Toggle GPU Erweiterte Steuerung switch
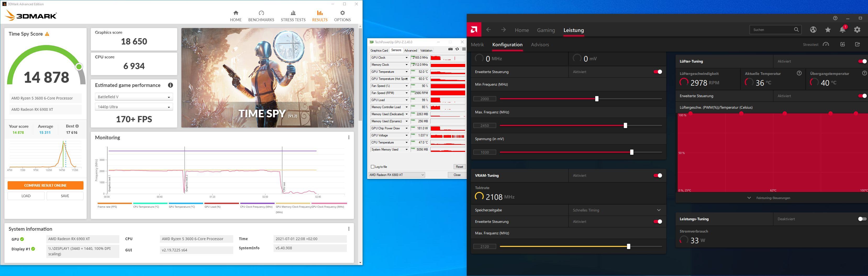 (x=658, y=72)
